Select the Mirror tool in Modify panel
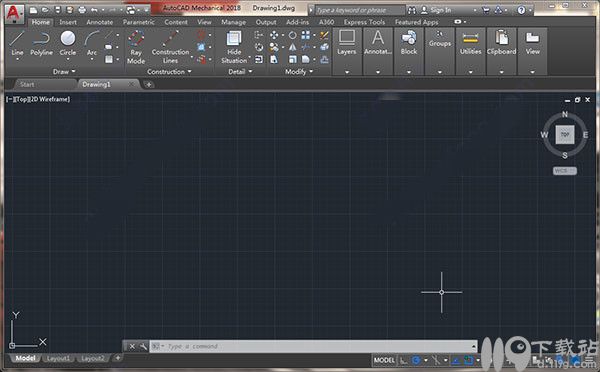The height and width of the screenshot is (372, 600). pyautogui.click(x=292, y=47)
